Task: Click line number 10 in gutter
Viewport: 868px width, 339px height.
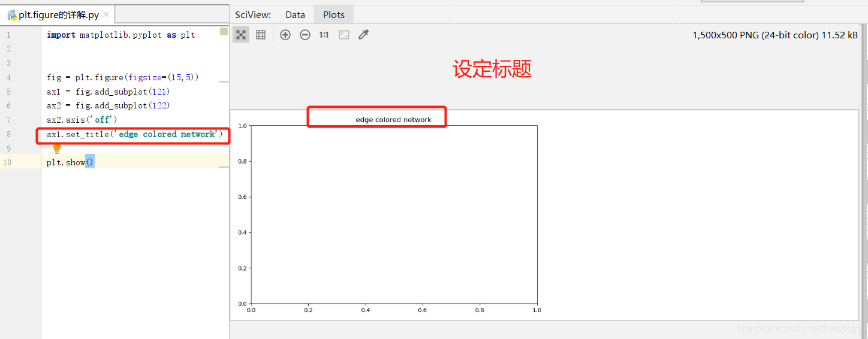Action: 8,162
